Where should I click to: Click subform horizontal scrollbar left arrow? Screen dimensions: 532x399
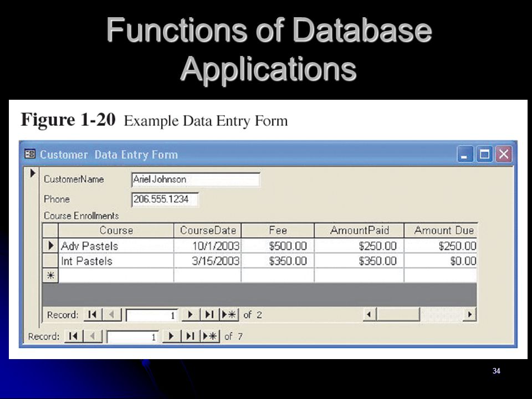coord(370,315)
